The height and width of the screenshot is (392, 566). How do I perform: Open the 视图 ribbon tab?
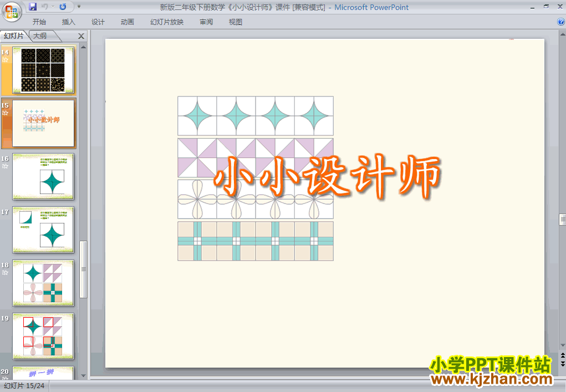[x=236, y=22]
